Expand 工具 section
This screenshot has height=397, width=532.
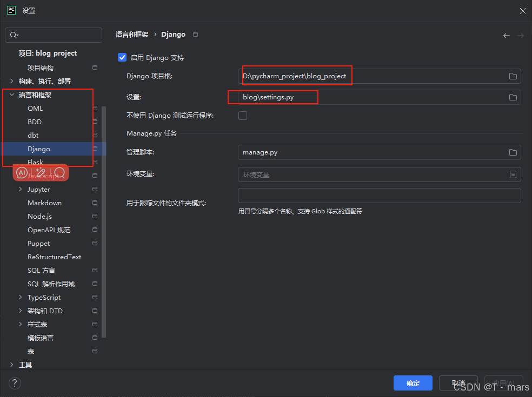pyautogui.click(x=12, y=365)
